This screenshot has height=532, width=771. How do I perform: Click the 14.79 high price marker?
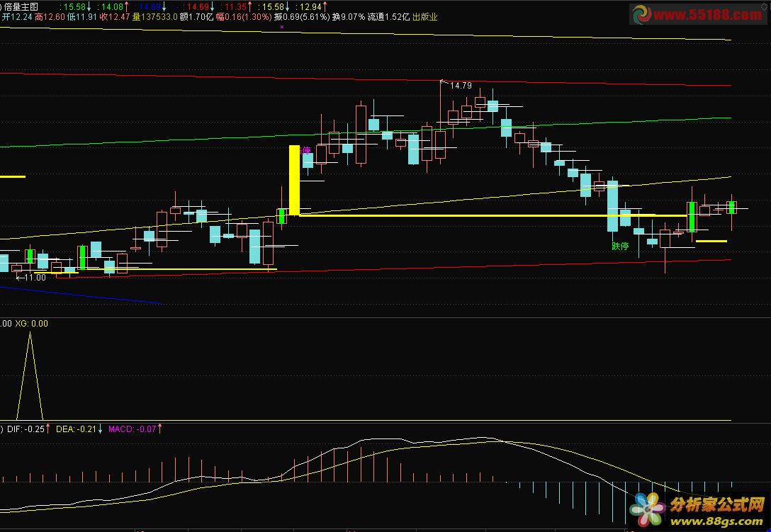pyautogui.click(x=461, y=86)
